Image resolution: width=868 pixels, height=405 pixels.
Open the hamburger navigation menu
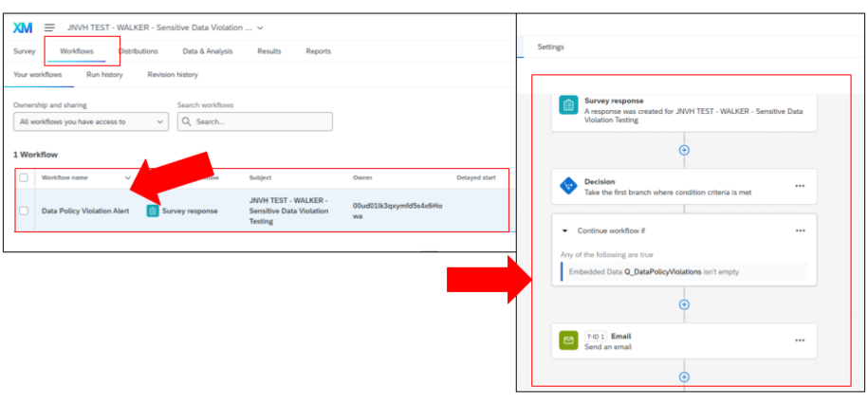coord(50,28)
